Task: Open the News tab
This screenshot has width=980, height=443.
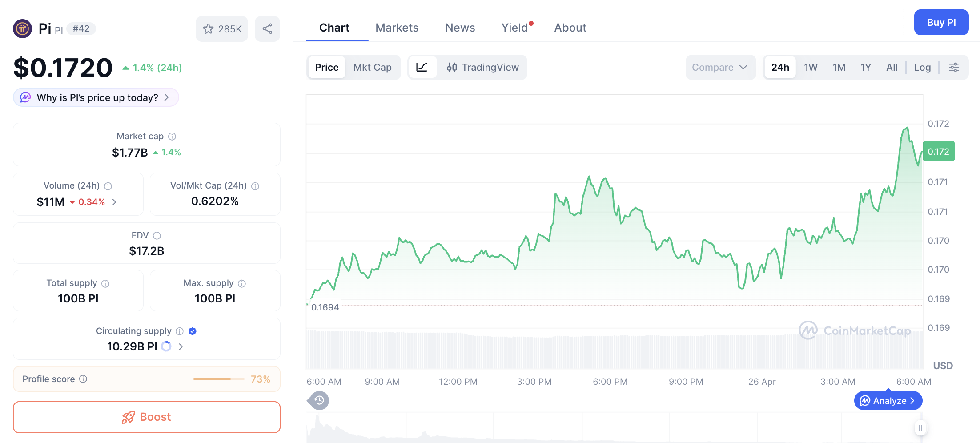Action: pos(460,27)
